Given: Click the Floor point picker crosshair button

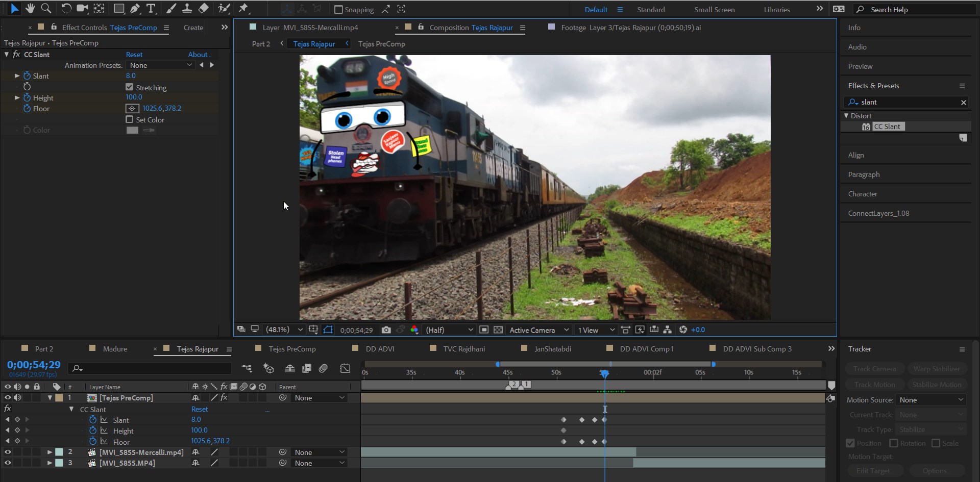Looking at the screenshot, I should (132, 108).
